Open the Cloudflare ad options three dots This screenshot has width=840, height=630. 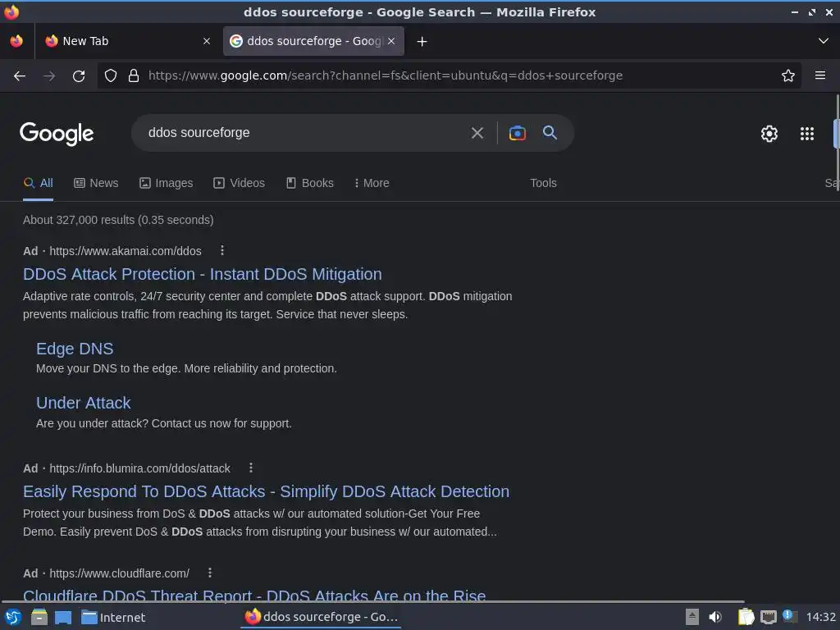210,573
